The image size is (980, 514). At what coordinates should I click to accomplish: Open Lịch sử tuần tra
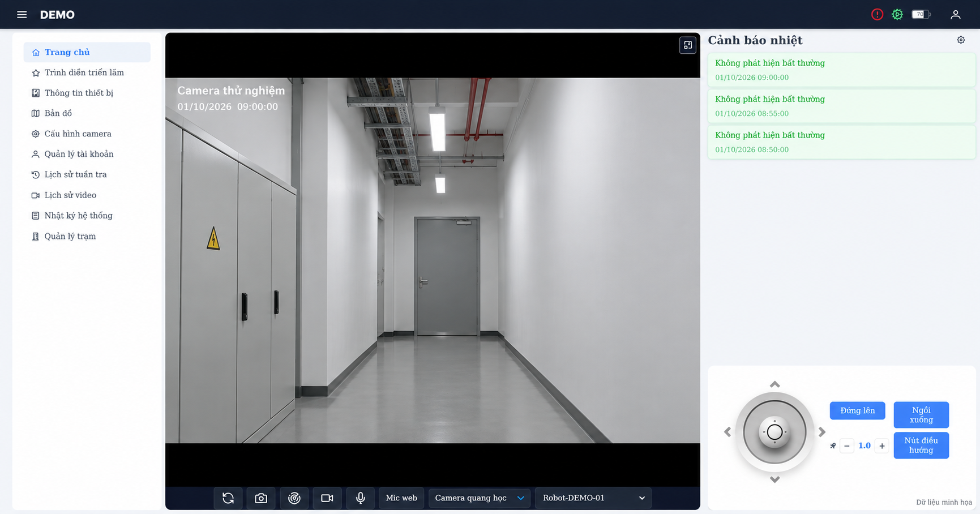(x=87, y=174)
